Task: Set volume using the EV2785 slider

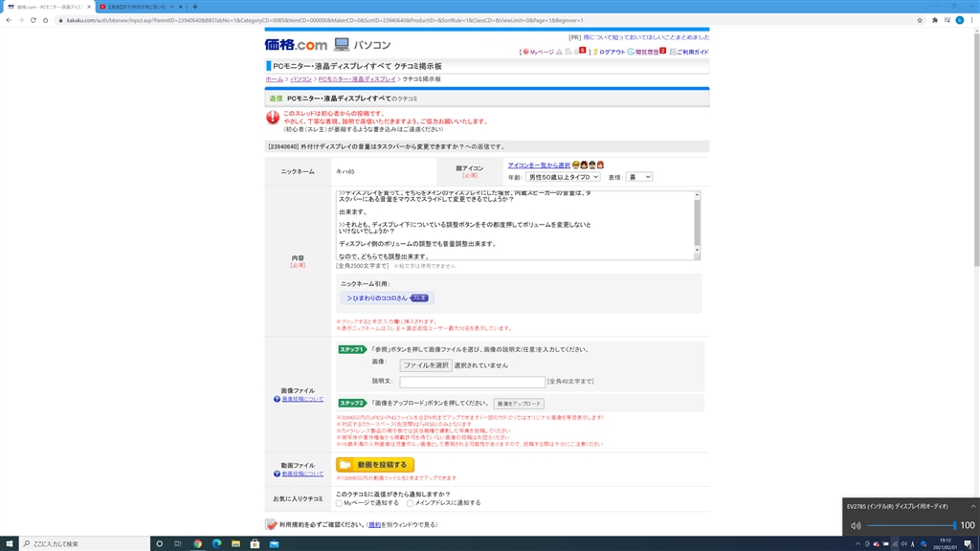Action: tap(911, 525)
